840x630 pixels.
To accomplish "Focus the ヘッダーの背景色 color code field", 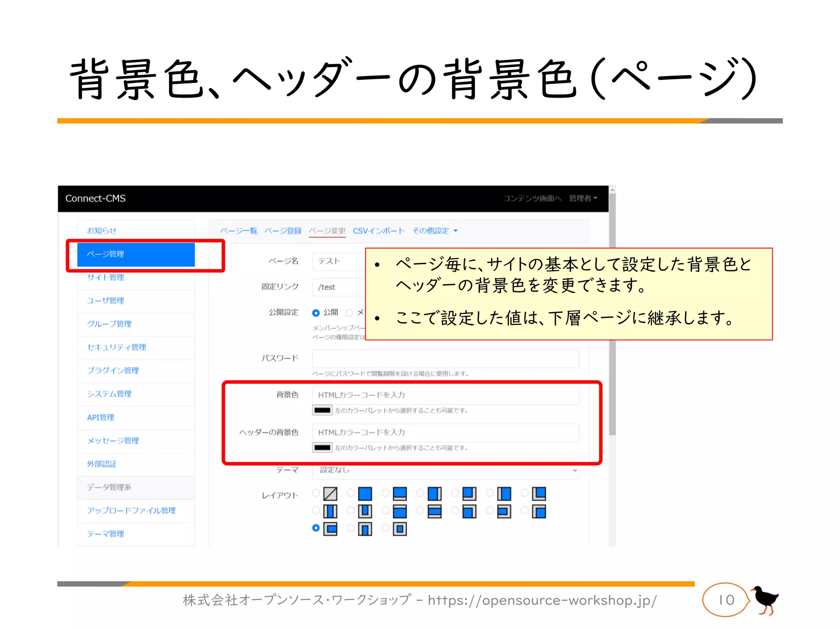I will click(x=446, y=433).
